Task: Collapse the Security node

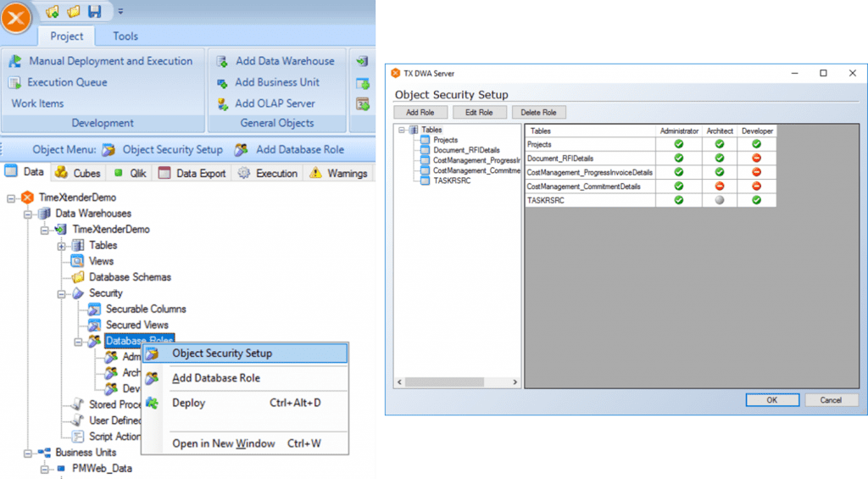Action: coord(61,293)
